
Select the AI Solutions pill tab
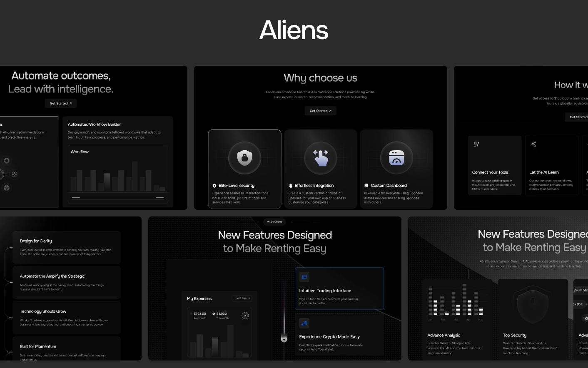point(274,222)
